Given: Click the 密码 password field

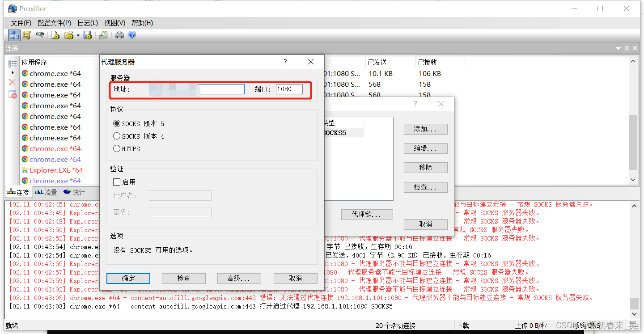Looking at the screenshot, I should point(180,212).
